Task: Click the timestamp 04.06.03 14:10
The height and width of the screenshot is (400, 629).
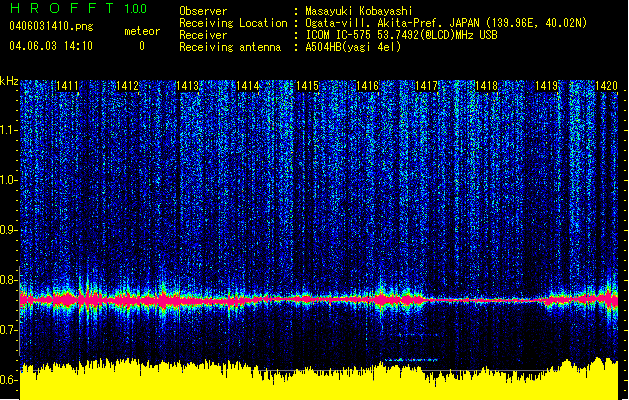Action: pyautogui.click(x=51, y=46)
